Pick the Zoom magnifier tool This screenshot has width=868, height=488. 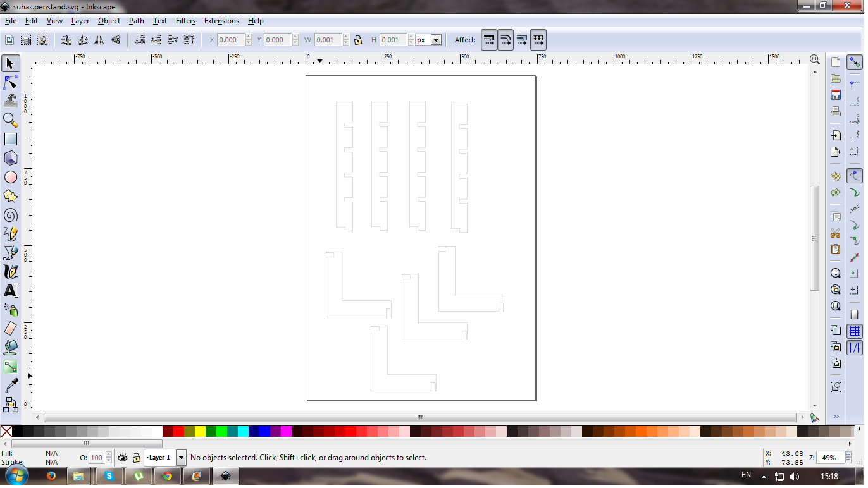tap(11, 119)
